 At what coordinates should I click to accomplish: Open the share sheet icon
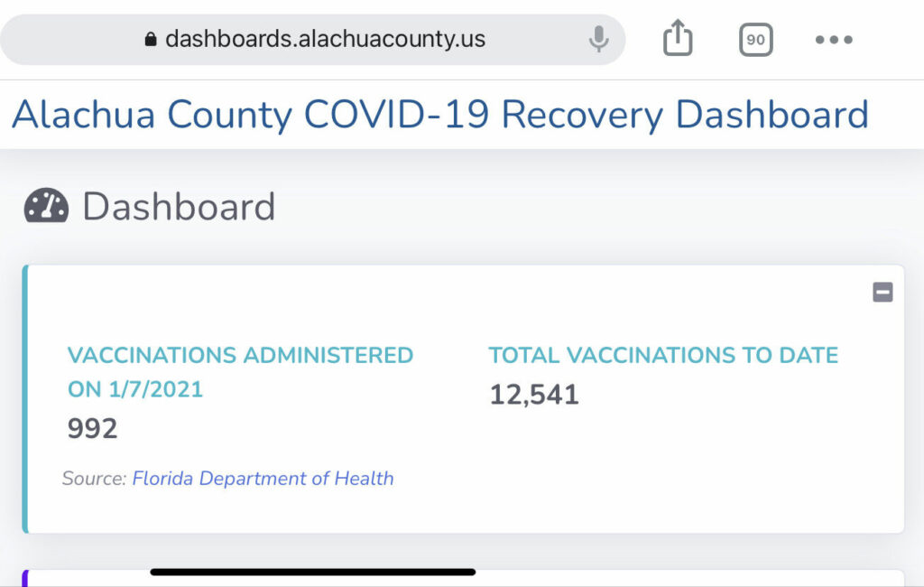click(x=678, y=39)
